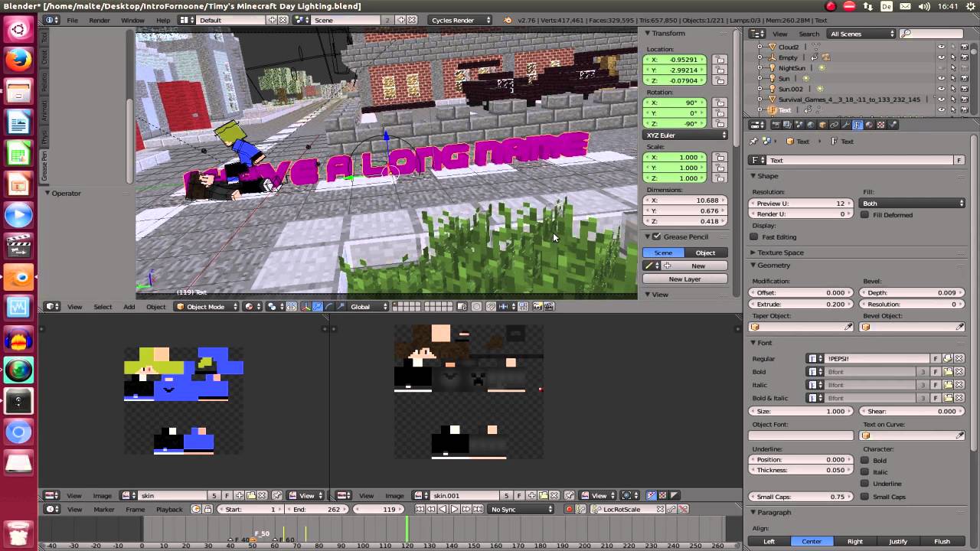Click the Bevel Depth value slider
This screenshot has width=980, height=551.
point(913,292)
